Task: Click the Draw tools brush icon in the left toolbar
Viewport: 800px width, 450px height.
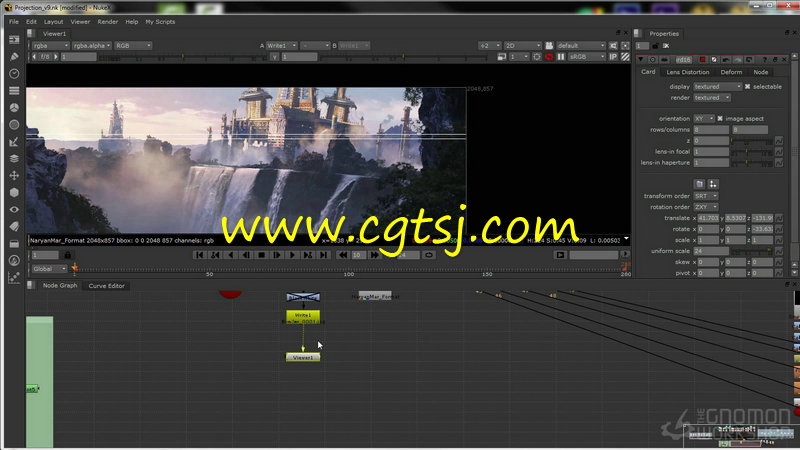Action: (x=14, y=57)
